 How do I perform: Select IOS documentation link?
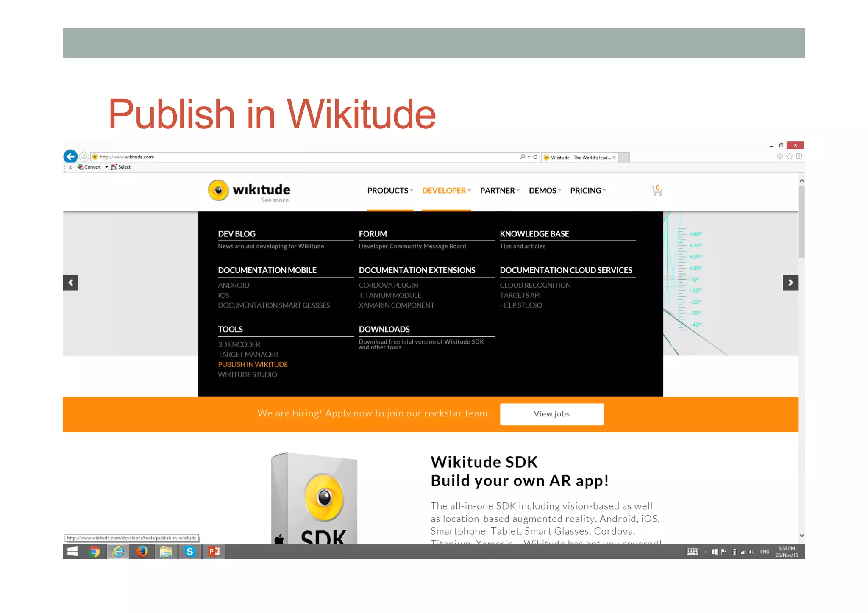223,295
